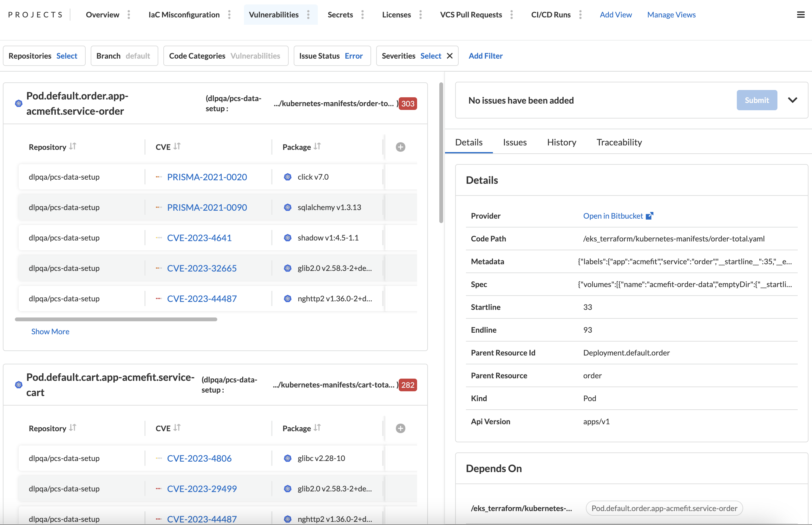Viewport: 812px width, 525px height.
Task: Sort Package column in order table
Action: (317, 147)
